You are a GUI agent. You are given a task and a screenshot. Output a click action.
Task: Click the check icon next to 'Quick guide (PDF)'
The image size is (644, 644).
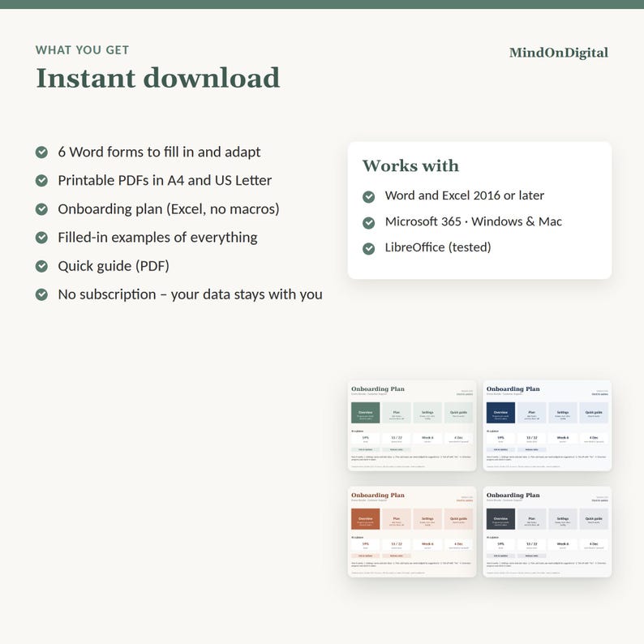41,266
